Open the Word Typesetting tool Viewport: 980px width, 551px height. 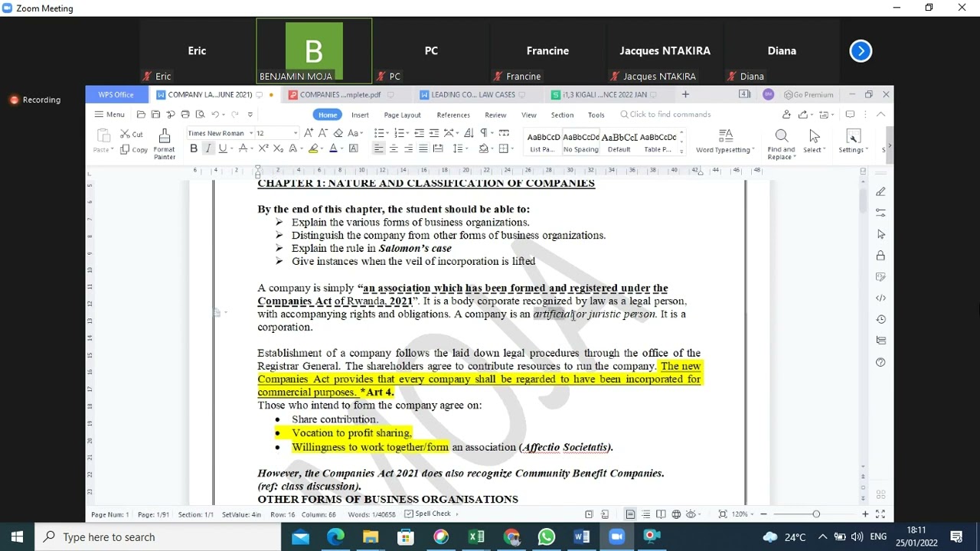725,142
